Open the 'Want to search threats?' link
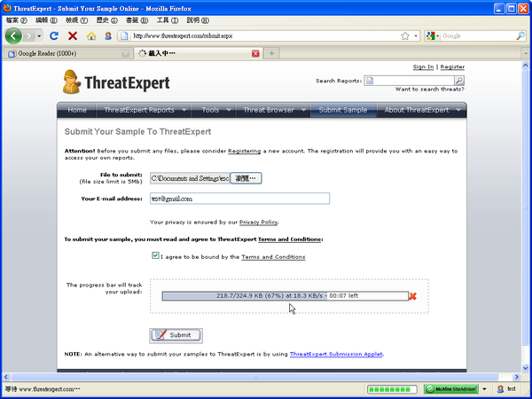 [x=429, y=90]
